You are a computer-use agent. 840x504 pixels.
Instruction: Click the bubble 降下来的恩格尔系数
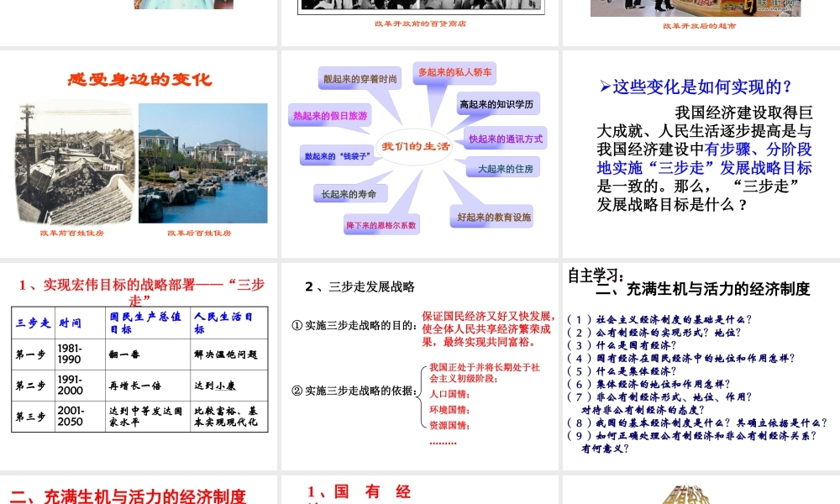(x=381, y=225)
